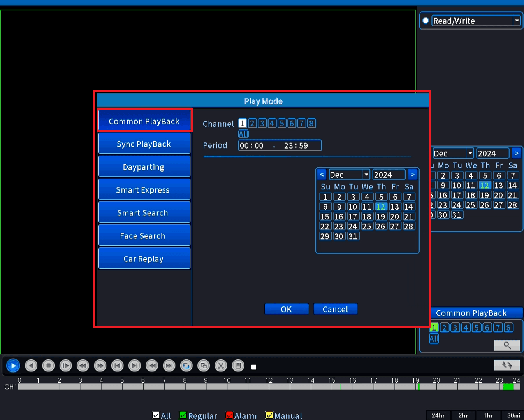
Task: Confirm with the OK button
Action: pyautogui.click(x=287, y=309)
